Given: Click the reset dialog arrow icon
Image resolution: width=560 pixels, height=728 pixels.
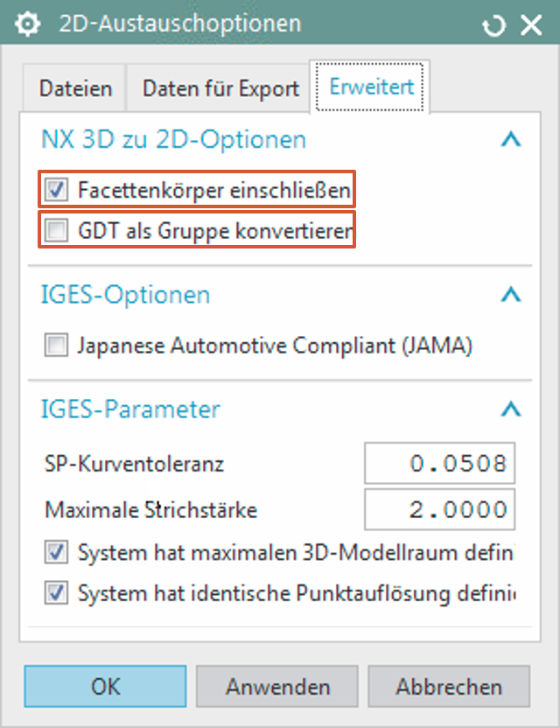Looking at the screenshot, I should pos(494,25).
